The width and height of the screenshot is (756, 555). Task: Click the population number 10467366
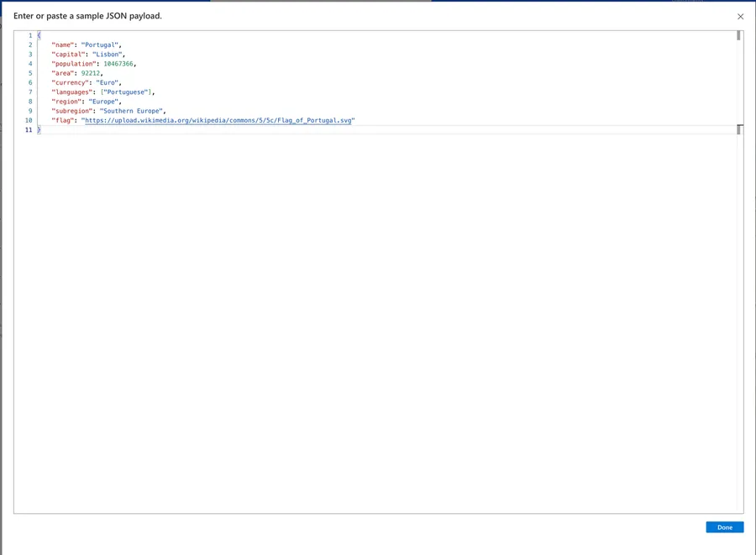click(118, 64)
